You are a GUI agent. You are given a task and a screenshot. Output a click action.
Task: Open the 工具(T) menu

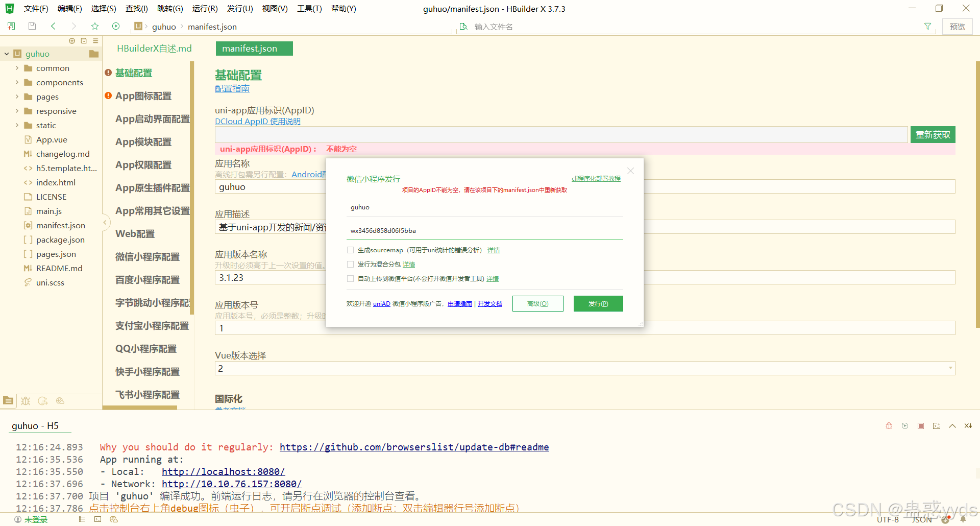coord(309,9)
